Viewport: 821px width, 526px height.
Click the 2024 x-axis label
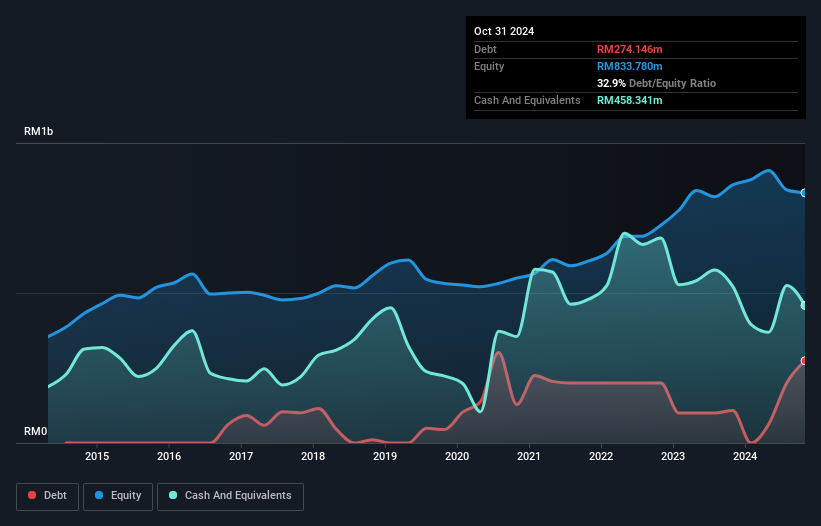coord(745,456)
